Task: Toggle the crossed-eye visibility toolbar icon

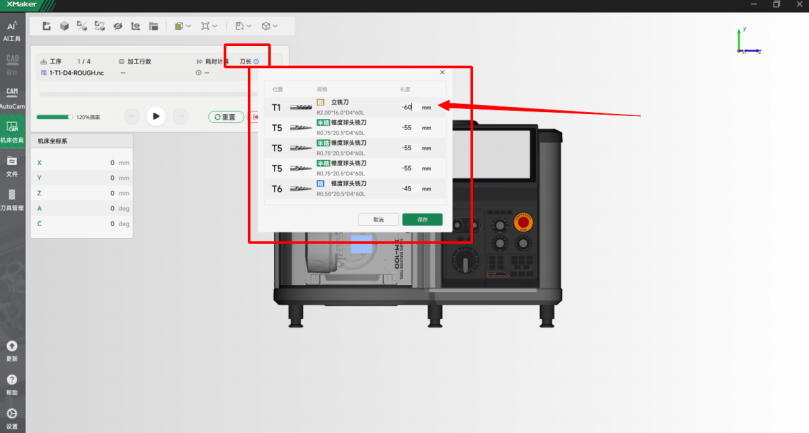Action: 118,25
